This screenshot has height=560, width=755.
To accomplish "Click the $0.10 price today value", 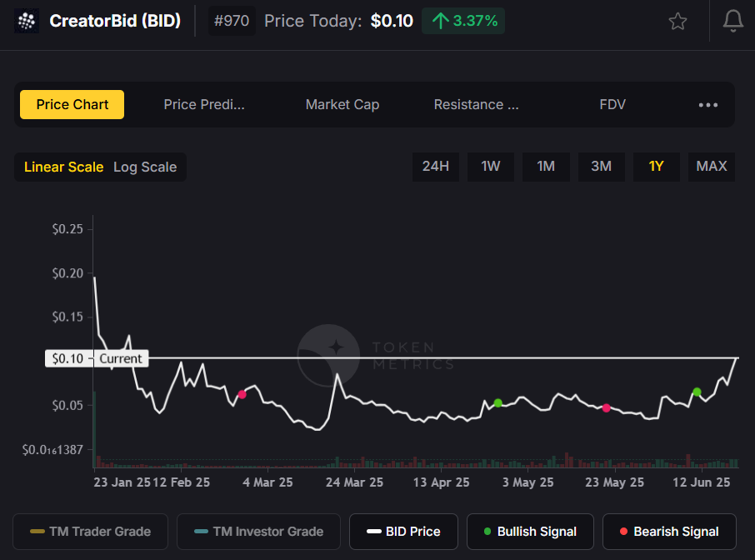I will (392, 21).
